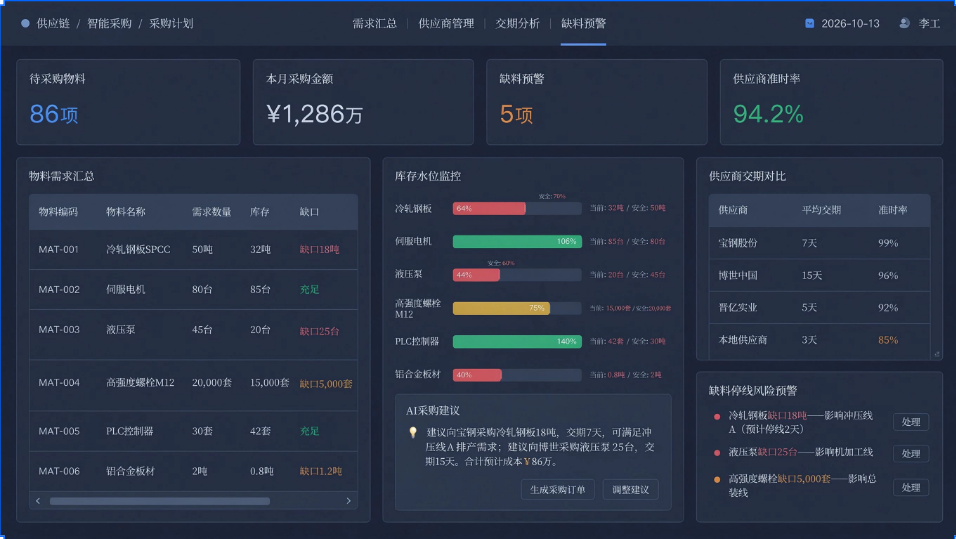Go to the 交期分析 tab
This screenshot has width=956, height=539.
(517, 23)
